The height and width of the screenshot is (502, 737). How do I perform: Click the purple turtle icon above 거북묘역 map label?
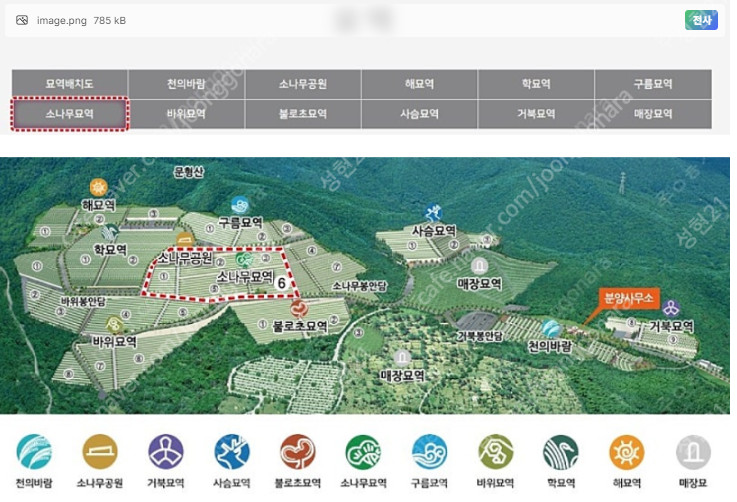pyautogui.click(x=671, y=308)
